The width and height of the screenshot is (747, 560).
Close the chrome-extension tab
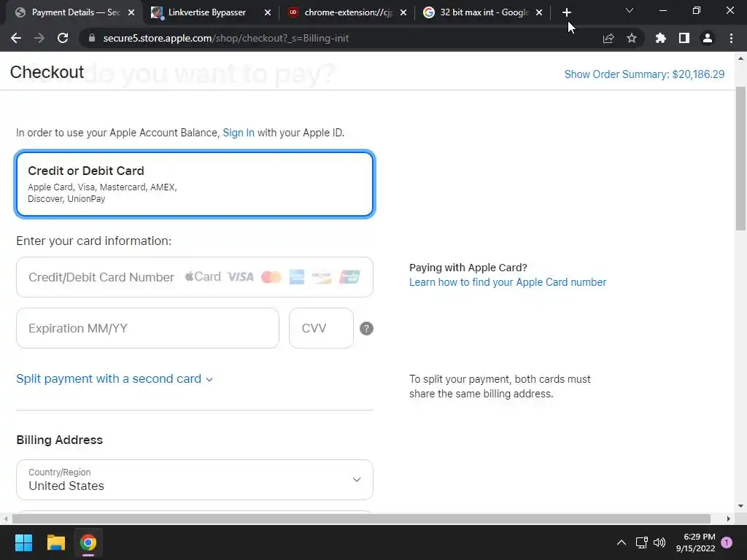(x=403, y=12)
